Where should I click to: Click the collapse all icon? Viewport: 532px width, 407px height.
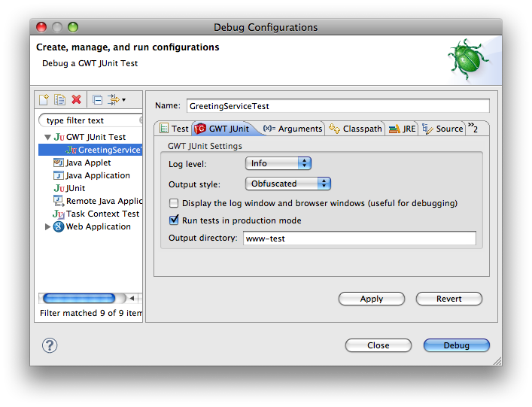pos(97,99)
